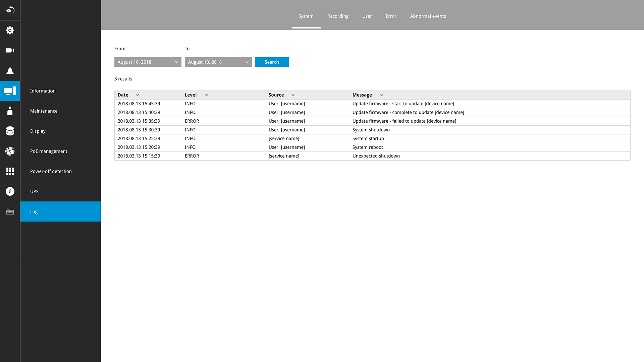Switch to the Recording tab
The image size is (644, 362).
tap(338, 16)
